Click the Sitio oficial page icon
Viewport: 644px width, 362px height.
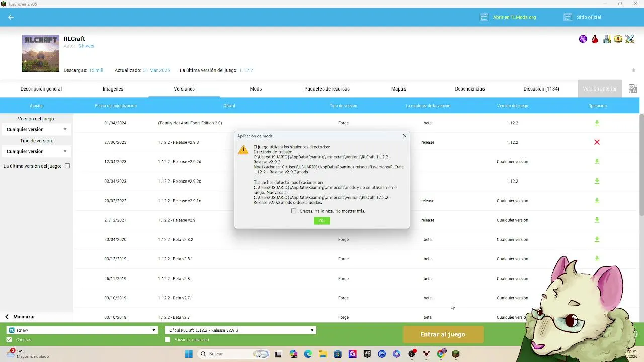pyautogui.click(x=568, y=17)
